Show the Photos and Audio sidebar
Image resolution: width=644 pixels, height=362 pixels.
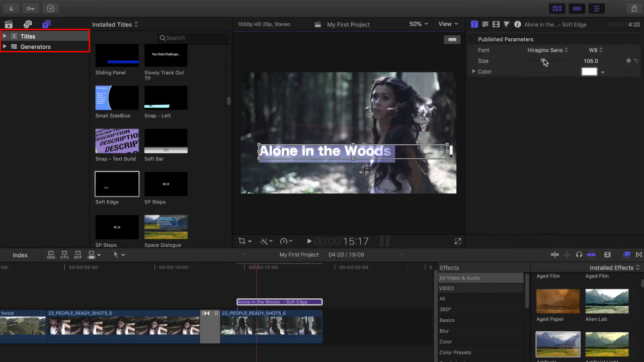28,24
